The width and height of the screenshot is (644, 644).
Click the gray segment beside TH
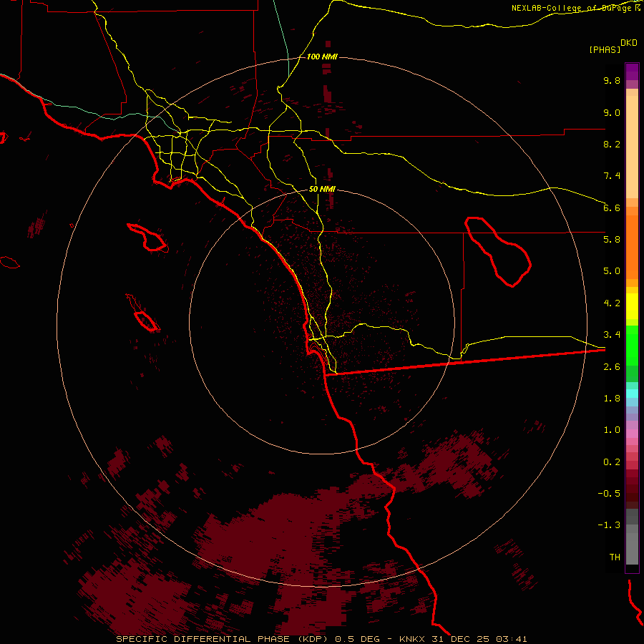pyautogui.click(x=632, y=550)
